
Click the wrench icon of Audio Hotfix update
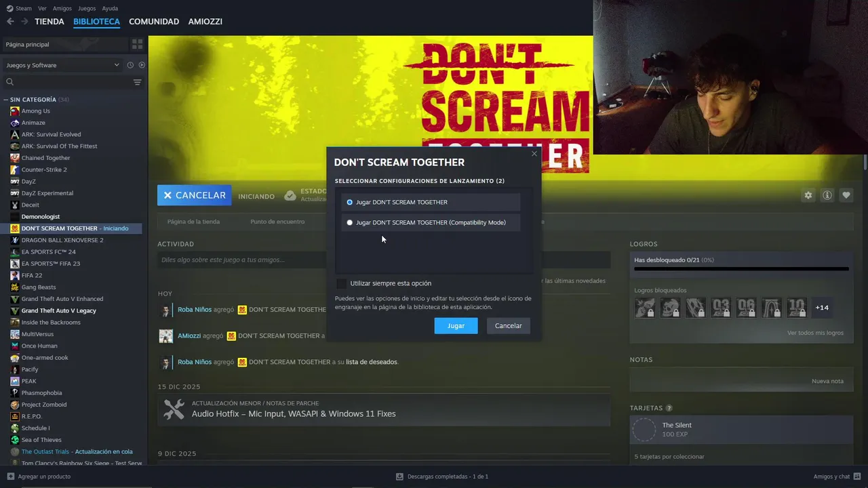coord(174,409)
